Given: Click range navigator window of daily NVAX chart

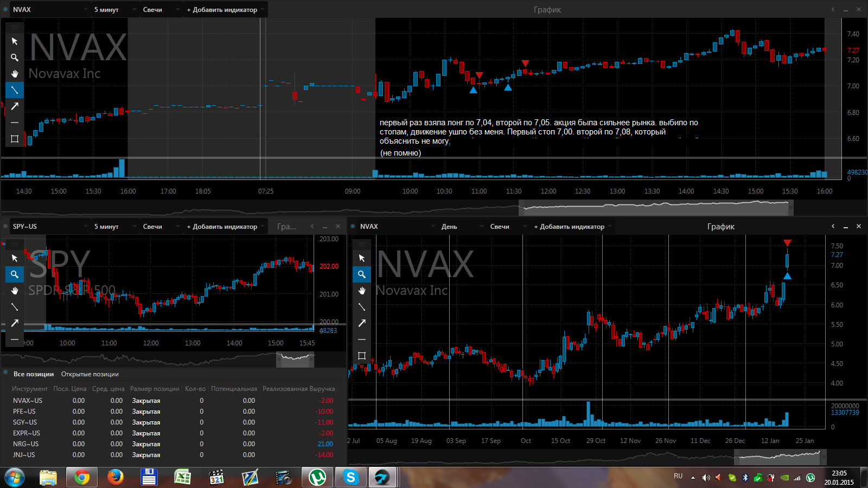Looking at the screenshot, I should click(x=779, y=457).
